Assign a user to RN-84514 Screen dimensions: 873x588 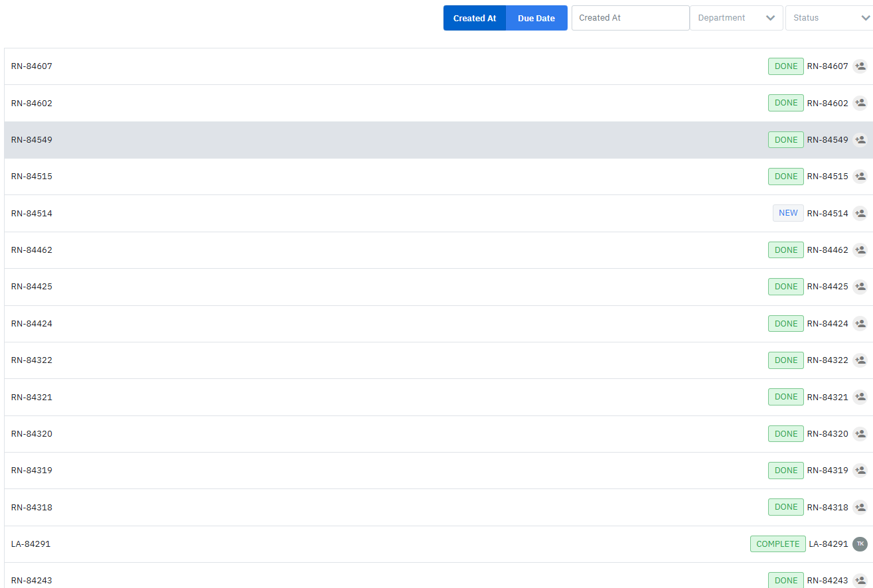click(x=860, y=213)
